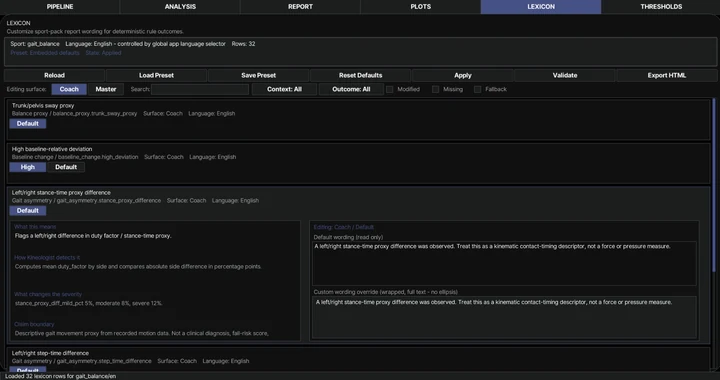Viewport: 720px width, 380px height.
Task: Select the LEXICON tab
Action: click(541, 6)
